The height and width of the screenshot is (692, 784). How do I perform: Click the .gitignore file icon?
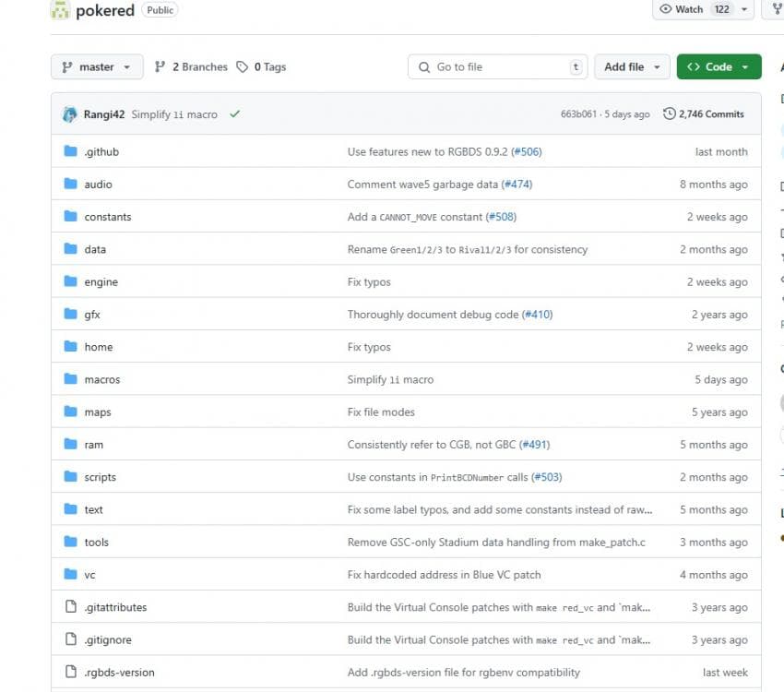click(x=70, y=639)
